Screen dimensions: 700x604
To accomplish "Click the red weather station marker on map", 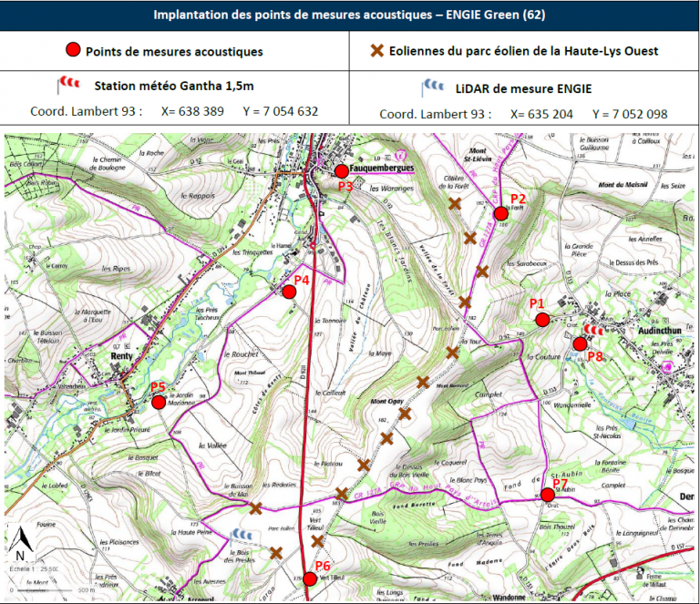I will click(x=593, y=329).
